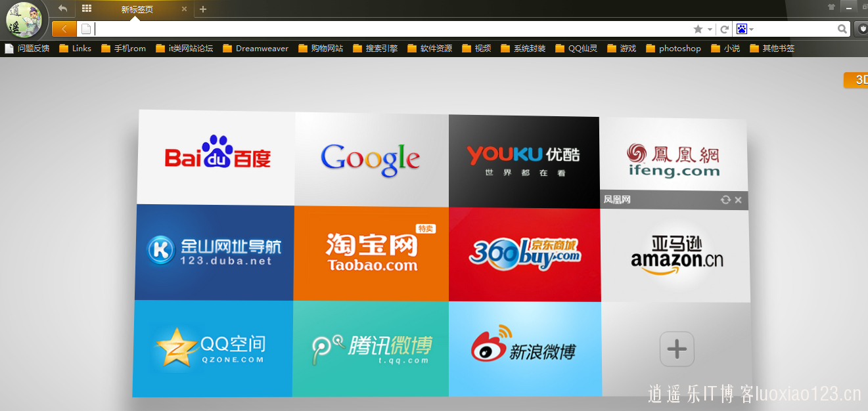The height and width of the screenshot is (411, 868).
Task: Open the it类网站论坛 bookmark folder
Action: click(x=184, y=48)
